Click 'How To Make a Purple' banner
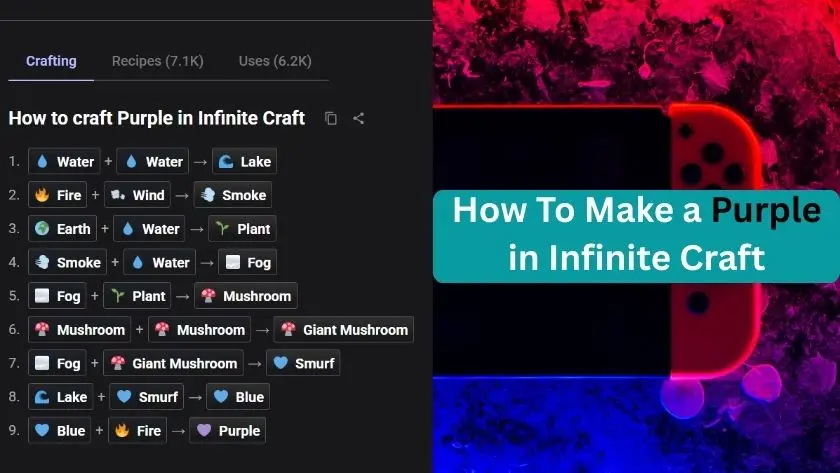The height and width of the screenshot is (473, 840). (x=636, y=236)
